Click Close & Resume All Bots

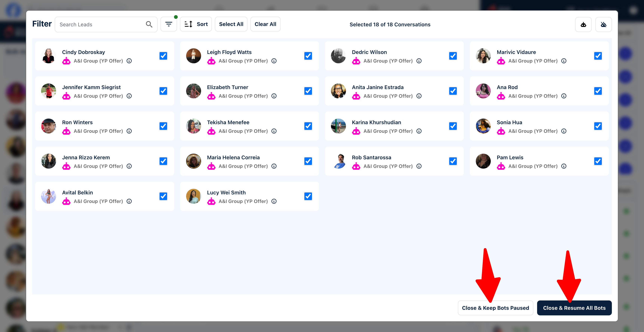pyautogui.click(x=574, y=308)
